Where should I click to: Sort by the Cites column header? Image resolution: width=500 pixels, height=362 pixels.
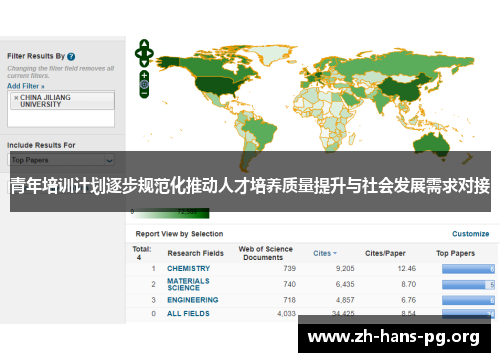click(x=325, y=253)
